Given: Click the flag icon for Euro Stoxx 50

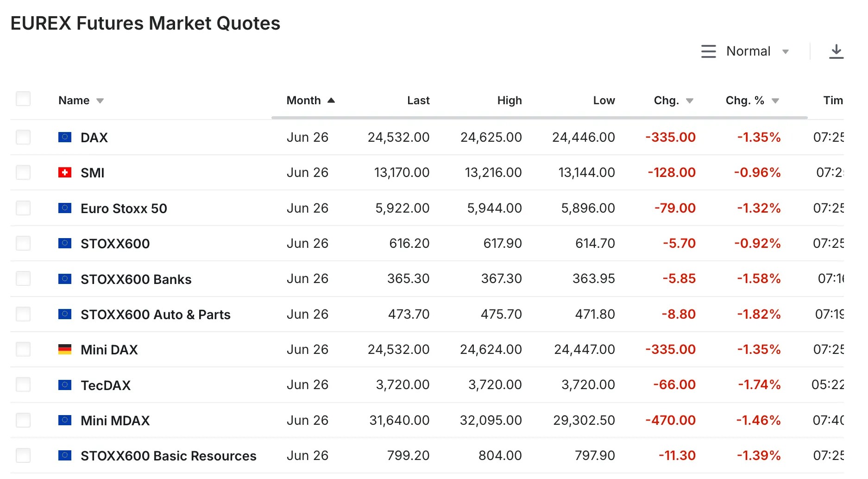Looking at the screenshot, I should 65,208.
